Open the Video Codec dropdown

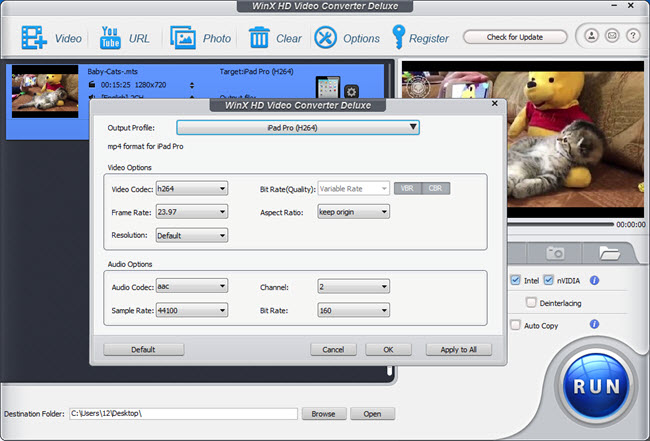pyautogui.click(x=192, y=189)
